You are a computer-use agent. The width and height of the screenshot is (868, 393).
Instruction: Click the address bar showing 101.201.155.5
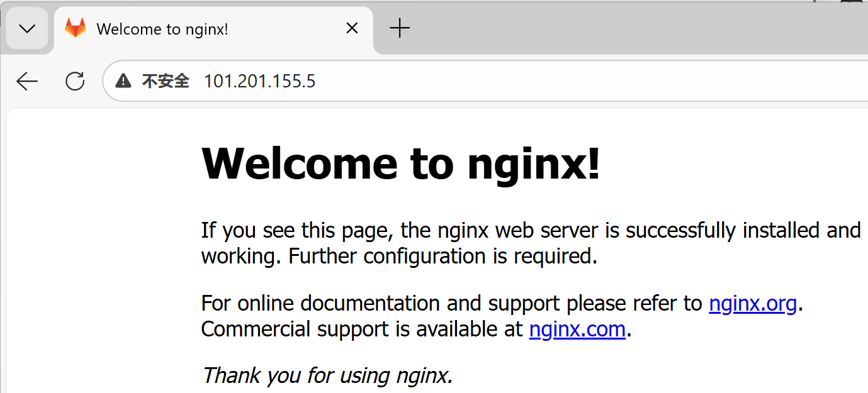click(485, 81)
